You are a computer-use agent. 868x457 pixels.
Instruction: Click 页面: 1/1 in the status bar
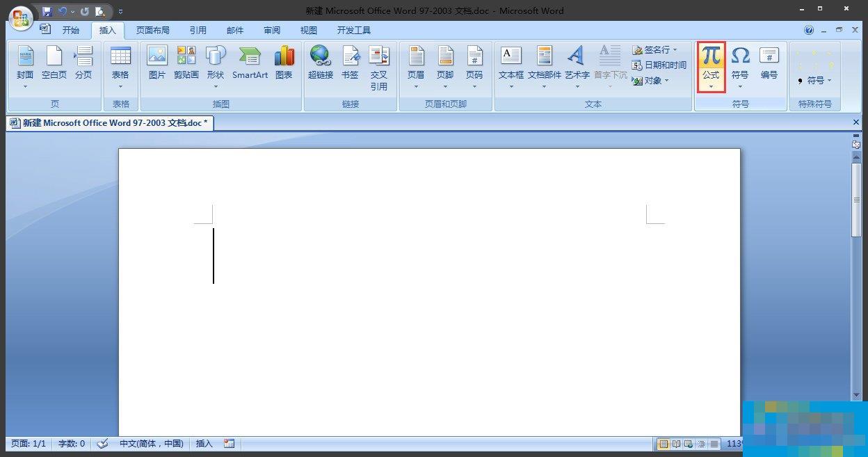point(29,444)
